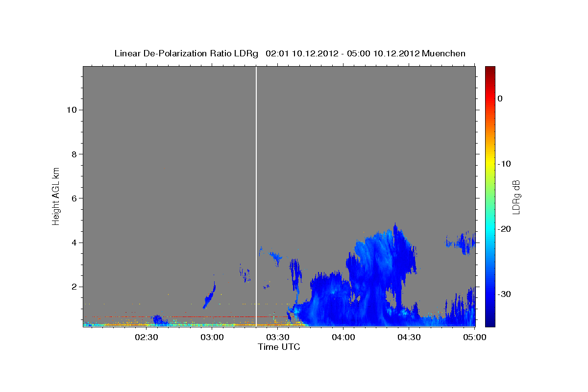This screenshot has height=392, width=588.
Task: Click the 03:00 time tick label
Action: (212, 337)
